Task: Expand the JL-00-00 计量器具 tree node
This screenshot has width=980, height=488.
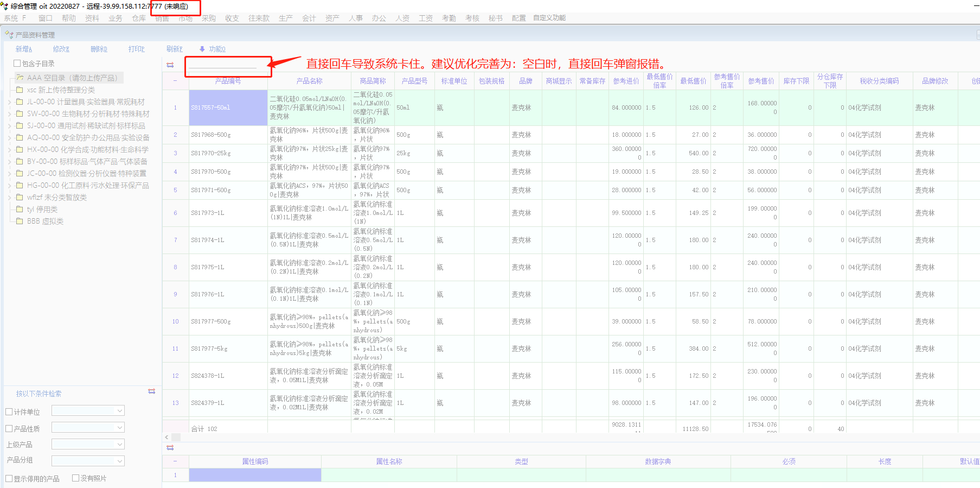Action: (9, 102)
